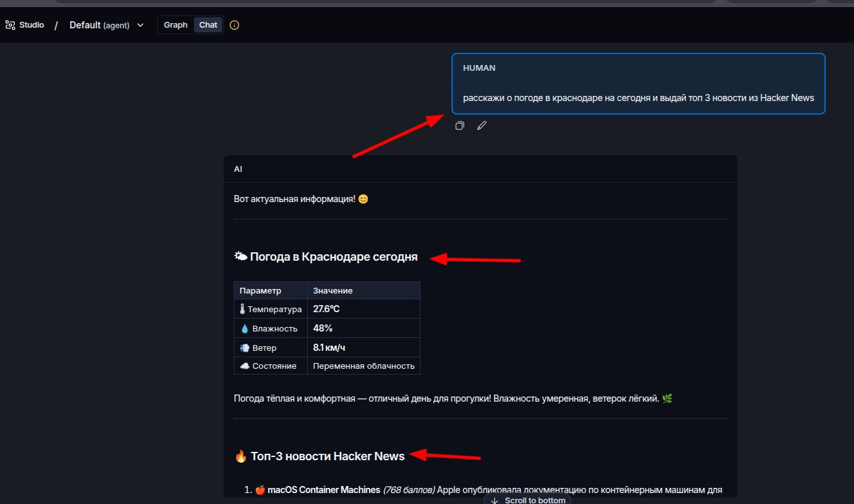Click the value '27.6°C'
Image resolution: width=854 pixels, height=504 pixels.
327,309
